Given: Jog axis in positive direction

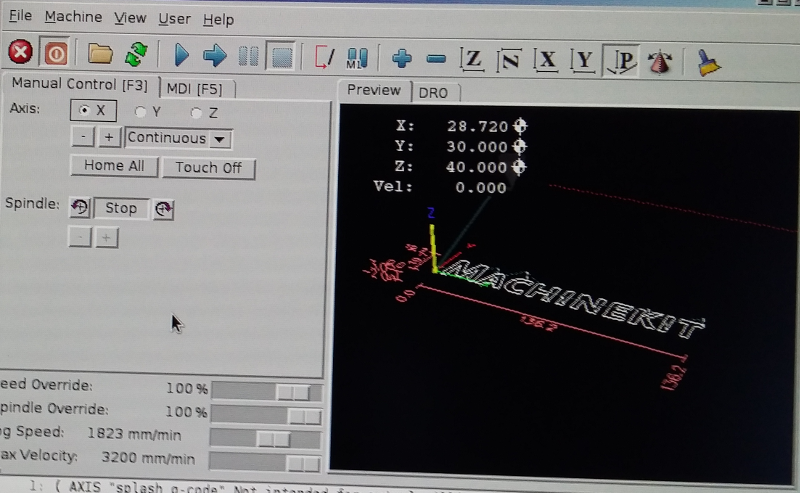Looking at the screenshot, I should click(x=109, y=137).
